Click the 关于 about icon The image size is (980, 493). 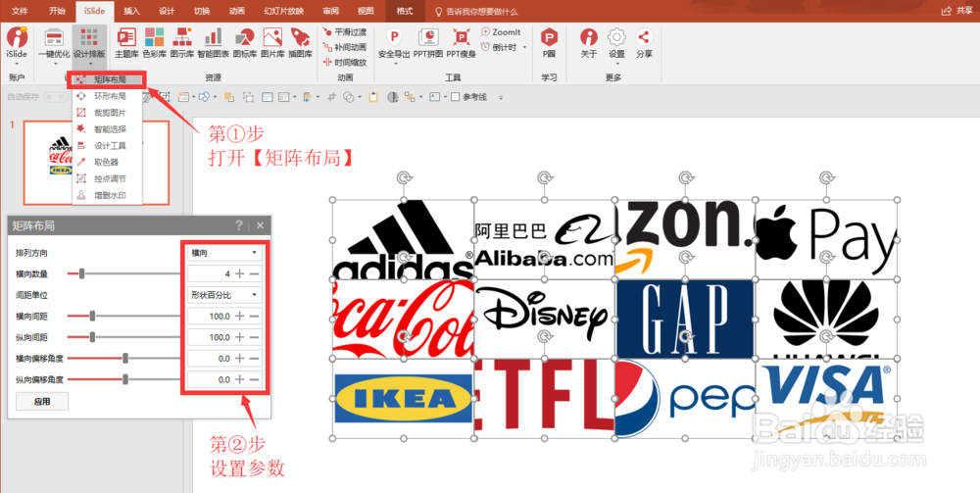589,43
